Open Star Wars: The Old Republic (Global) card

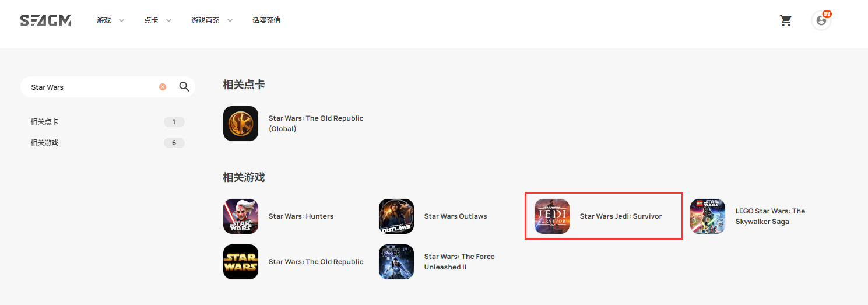click(x=293, y=124)
